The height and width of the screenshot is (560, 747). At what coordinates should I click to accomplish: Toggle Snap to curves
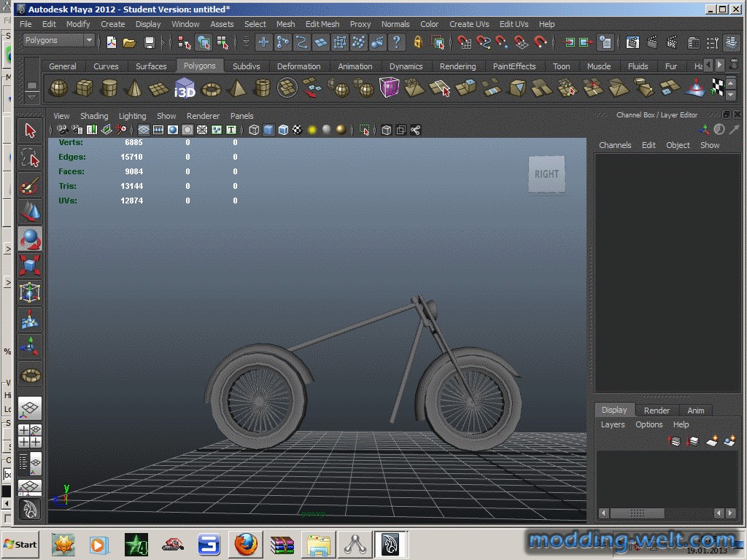click(483, 42)
